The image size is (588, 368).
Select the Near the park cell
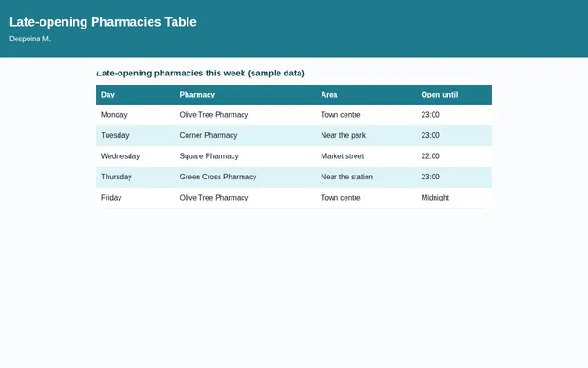tap(367, 135)
